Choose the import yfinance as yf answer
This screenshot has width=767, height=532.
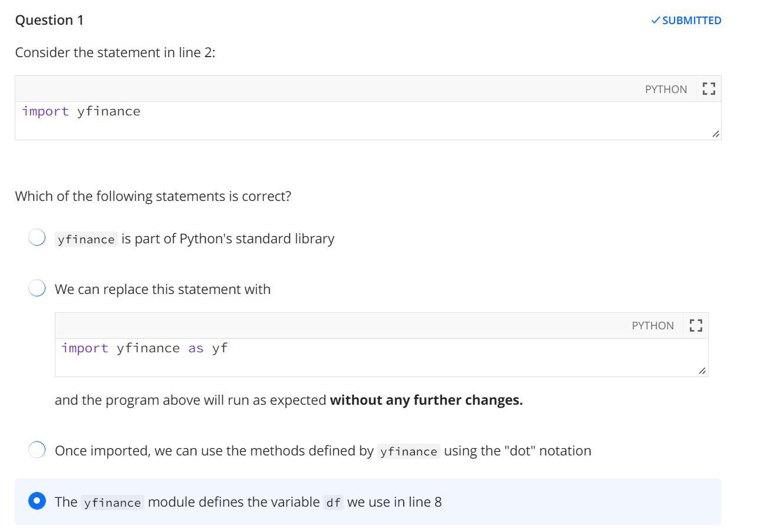click(37, 288)
